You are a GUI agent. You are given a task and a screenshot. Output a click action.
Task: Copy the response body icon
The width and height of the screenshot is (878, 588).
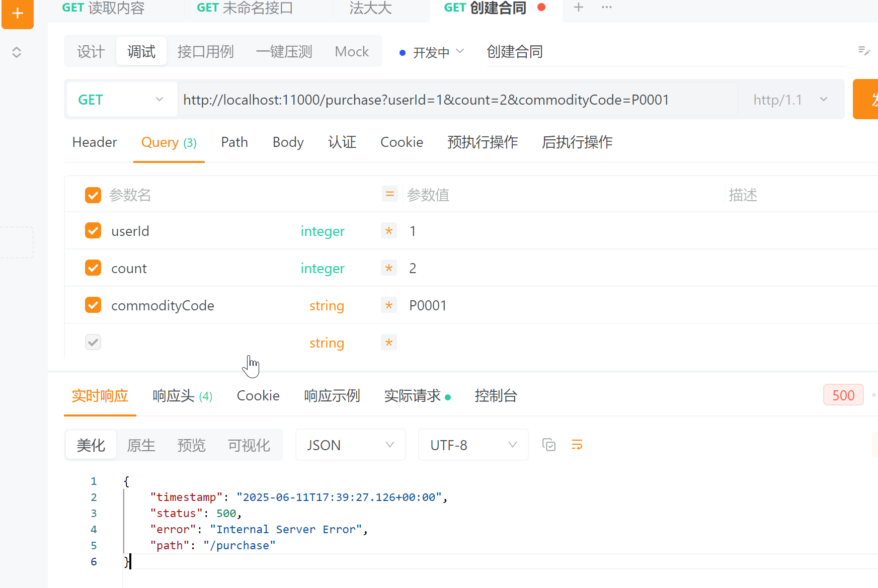(549, 445)
